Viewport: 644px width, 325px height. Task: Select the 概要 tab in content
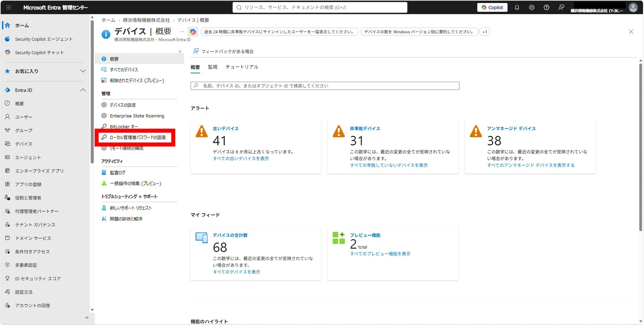195,67
